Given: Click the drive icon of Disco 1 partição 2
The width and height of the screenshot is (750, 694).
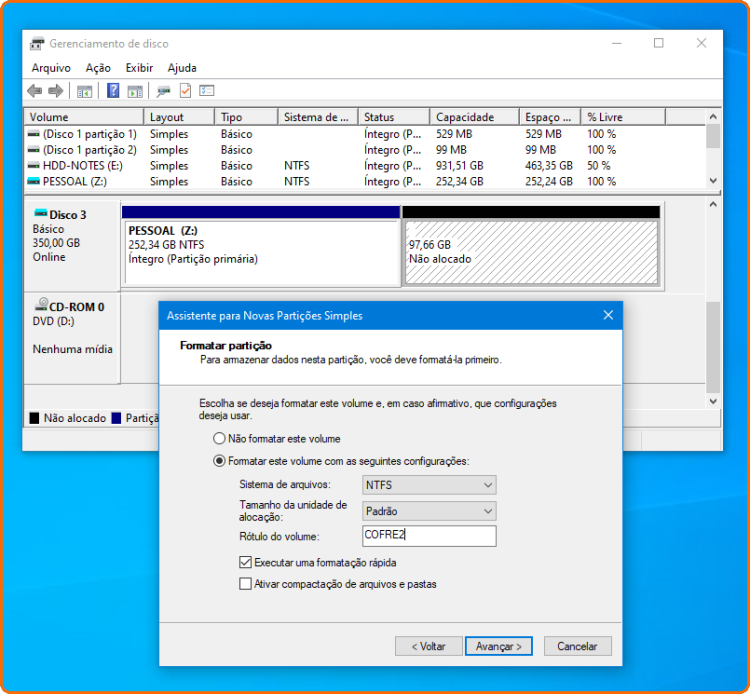Looking at the screenshot, I should (x=33, y=149).
